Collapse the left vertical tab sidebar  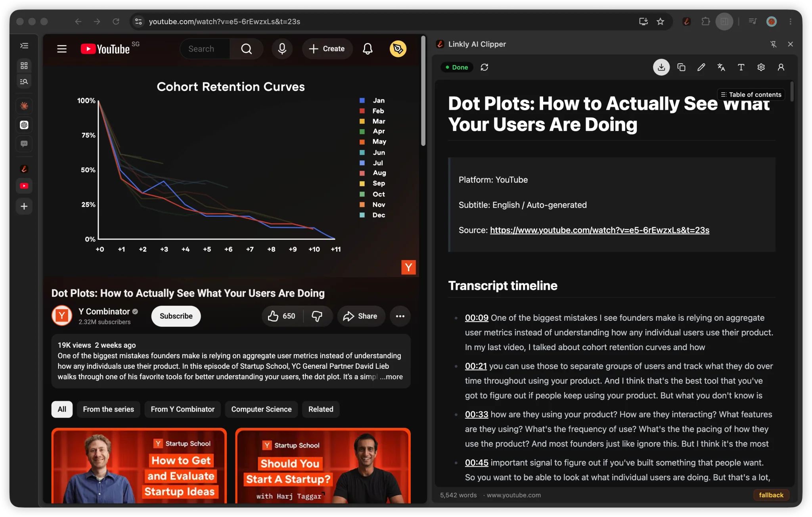[x=24, y=46]
